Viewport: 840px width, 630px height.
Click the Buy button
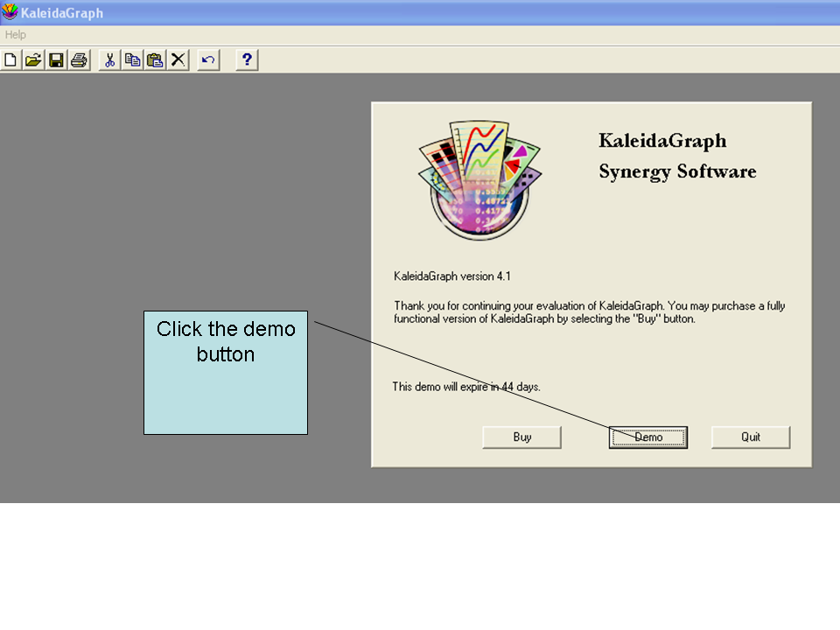(x=521, y=437)
